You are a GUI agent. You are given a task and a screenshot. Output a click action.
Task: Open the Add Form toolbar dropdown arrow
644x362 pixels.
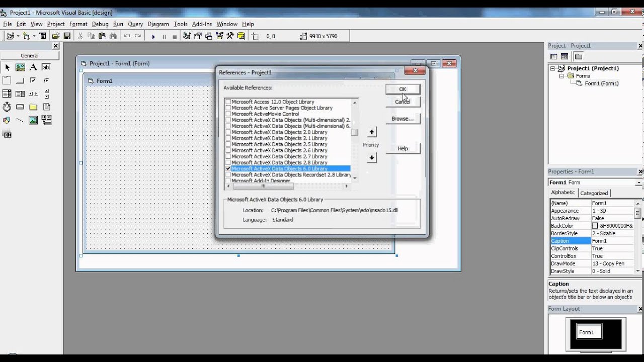pyautogui.click(x=33, y=36)
